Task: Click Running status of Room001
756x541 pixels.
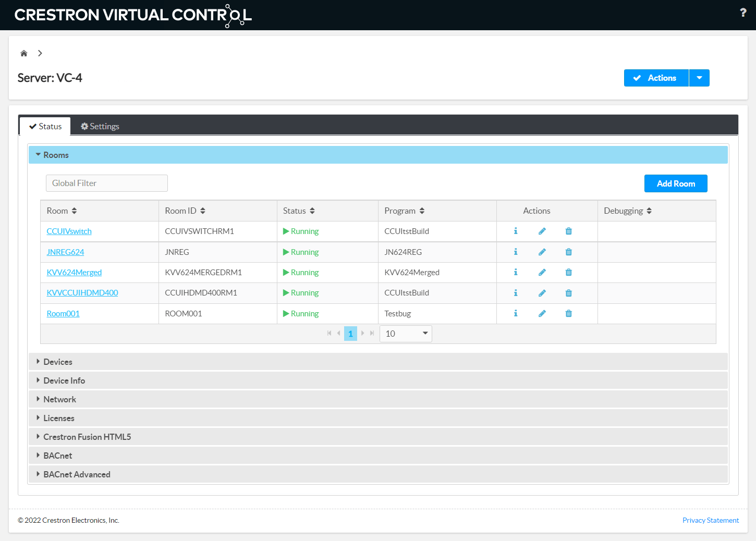Action: click(x=301, y=314)
